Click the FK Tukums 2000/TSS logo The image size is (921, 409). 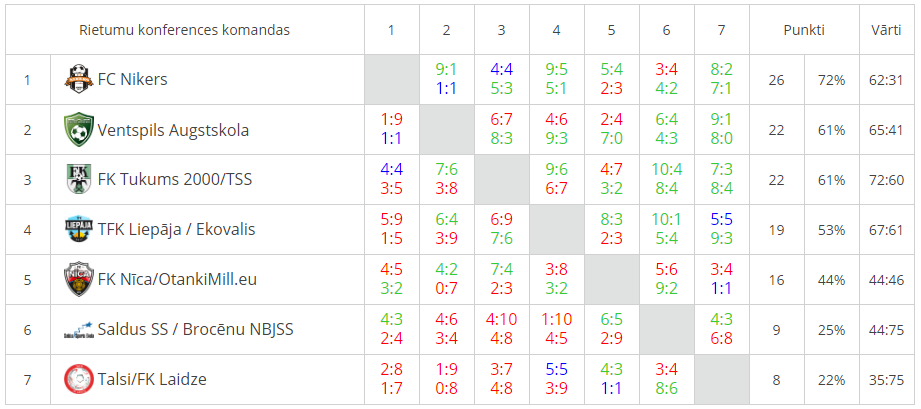79,179
